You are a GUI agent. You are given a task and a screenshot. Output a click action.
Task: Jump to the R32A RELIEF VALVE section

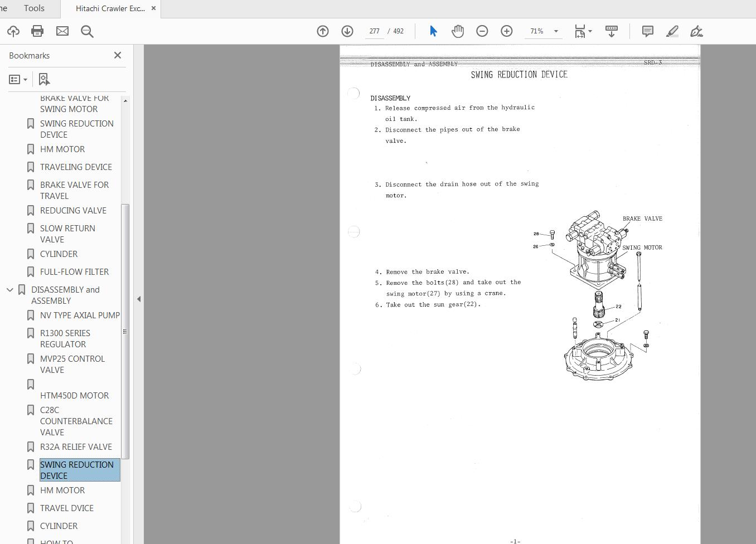click(x=76, y=446)
